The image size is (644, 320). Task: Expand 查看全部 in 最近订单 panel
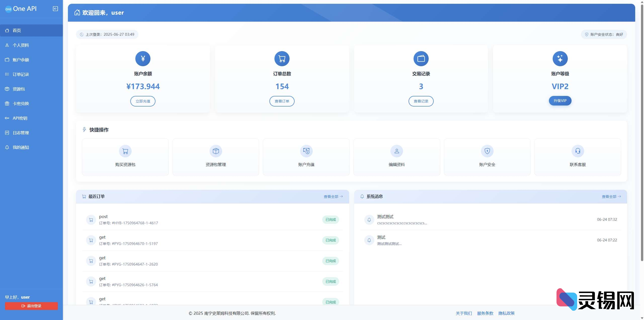(333, 197)
